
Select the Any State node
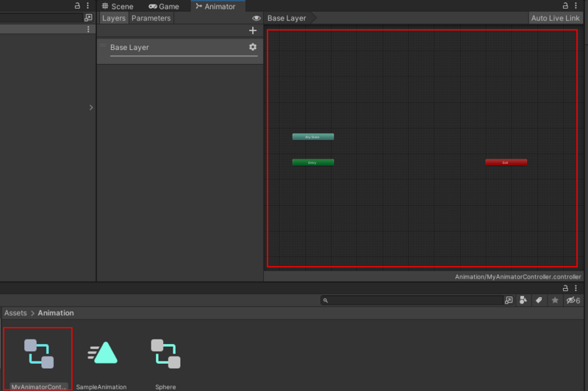pyautogui.click(x=313, y=137)
